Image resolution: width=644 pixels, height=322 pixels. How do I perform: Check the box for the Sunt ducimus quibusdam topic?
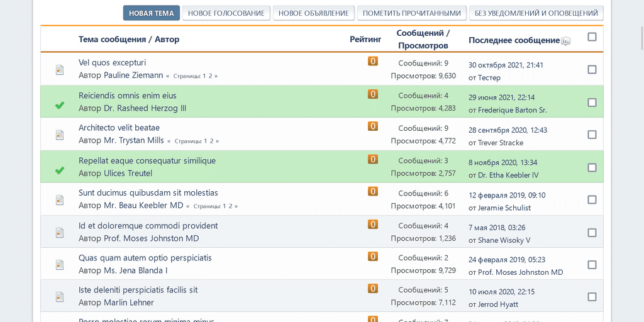tap(592, 200)
